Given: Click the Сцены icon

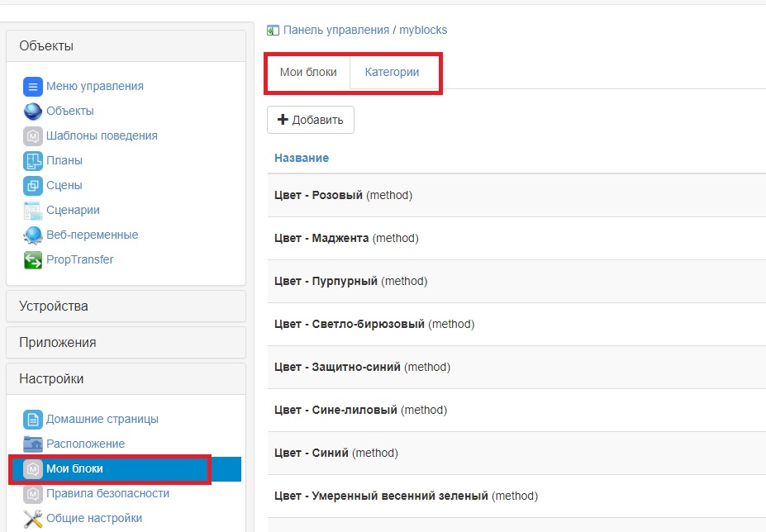Looking at the screenshot, I should [33, 185].
